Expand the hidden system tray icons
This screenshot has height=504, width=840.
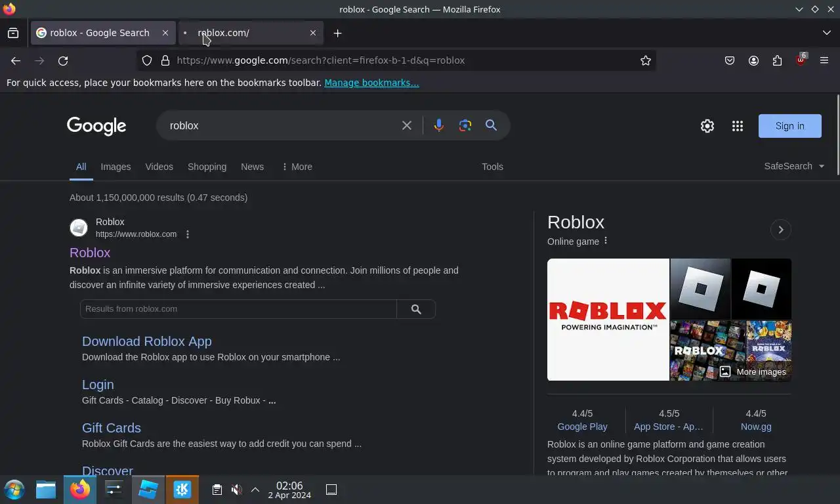click(x=255, y=490)
